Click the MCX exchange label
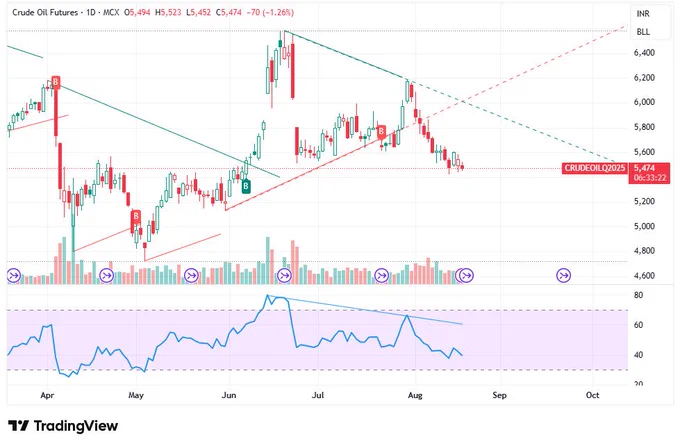Screen dimensions: 680x446 111,13
